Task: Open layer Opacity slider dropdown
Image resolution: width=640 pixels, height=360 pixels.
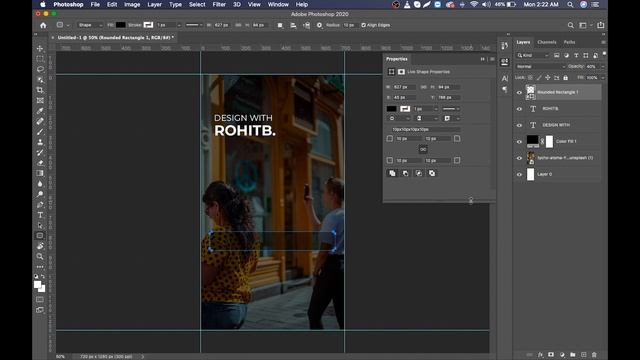Action: click(602, 67)
